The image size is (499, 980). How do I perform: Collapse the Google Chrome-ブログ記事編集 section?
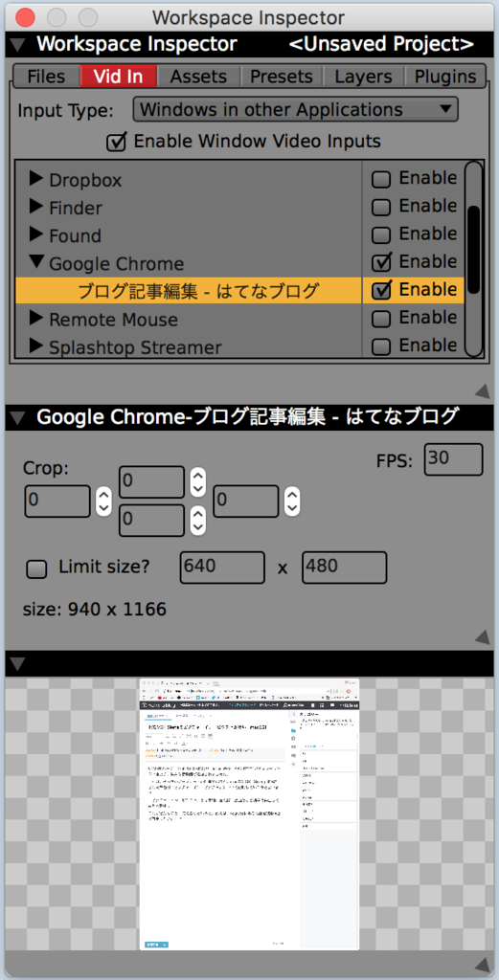17,417
